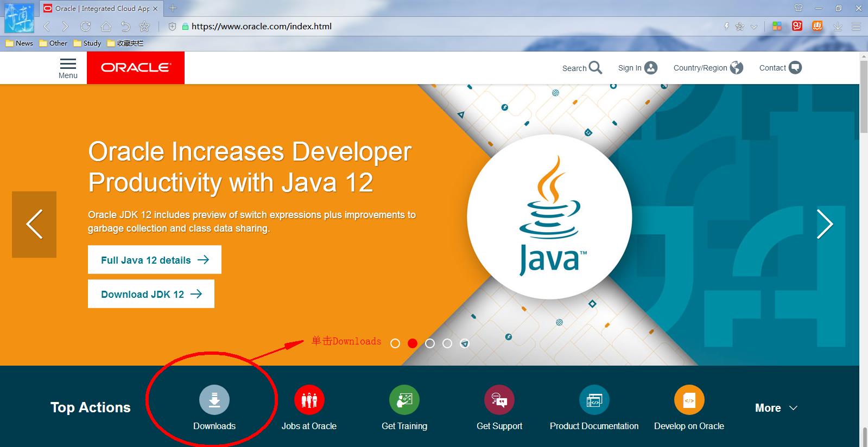
Task: Open the browser downloads arrow icon
Action: coord(838,26)
